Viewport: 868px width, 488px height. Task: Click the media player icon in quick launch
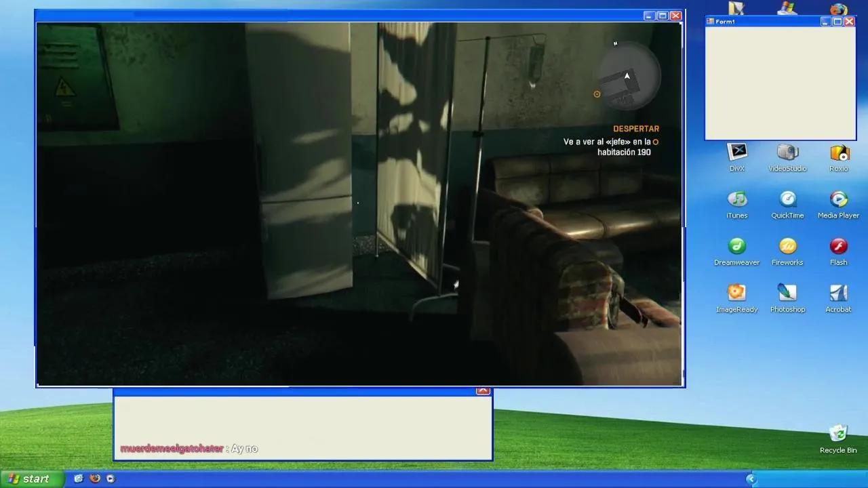111,479
